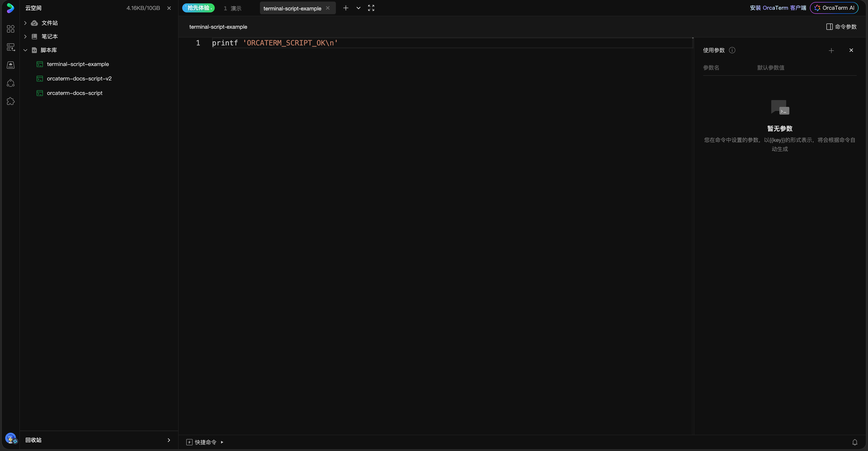Open the tab list dropdown chevron

358,8
